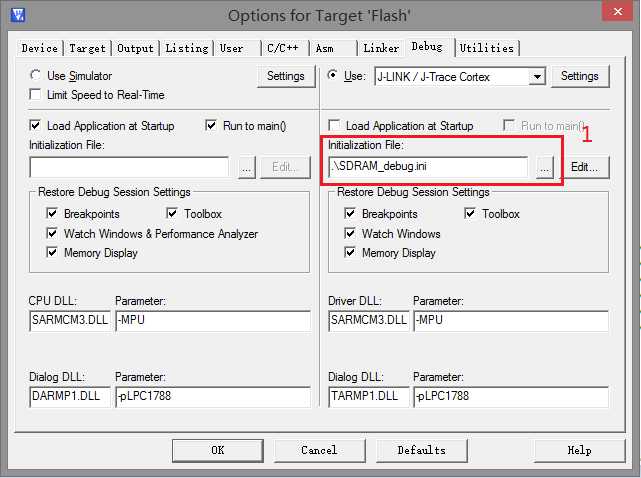Click the CPU DLL Parameter -MPU field

click(213, 321)
